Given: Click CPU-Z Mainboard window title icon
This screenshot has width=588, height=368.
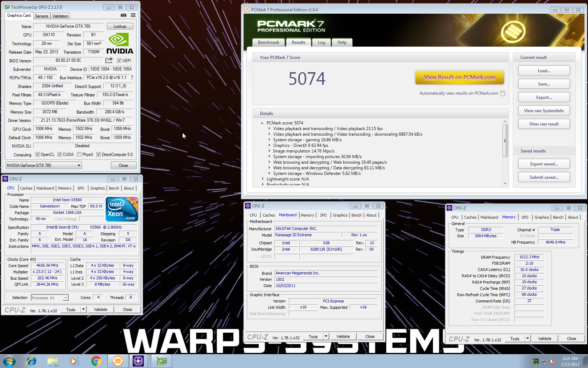Looking at the screenshot, I should point(248,206).
